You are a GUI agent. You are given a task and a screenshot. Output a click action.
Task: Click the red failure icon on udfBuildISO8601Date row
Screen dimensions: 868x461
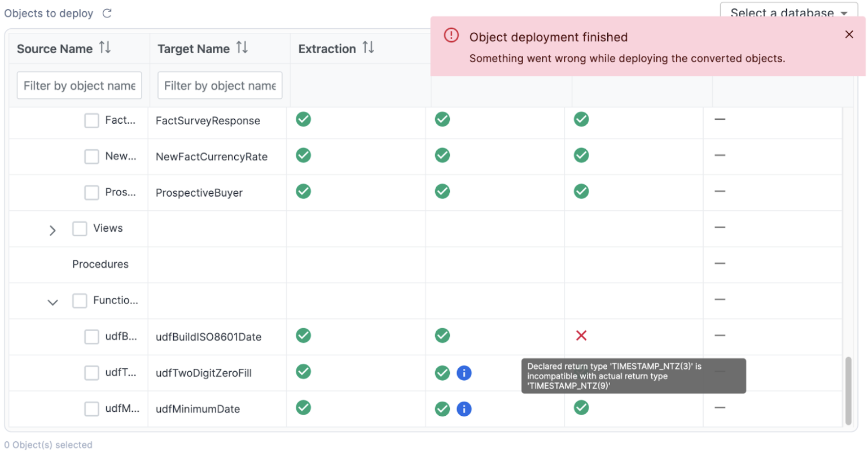coord(581,335)
